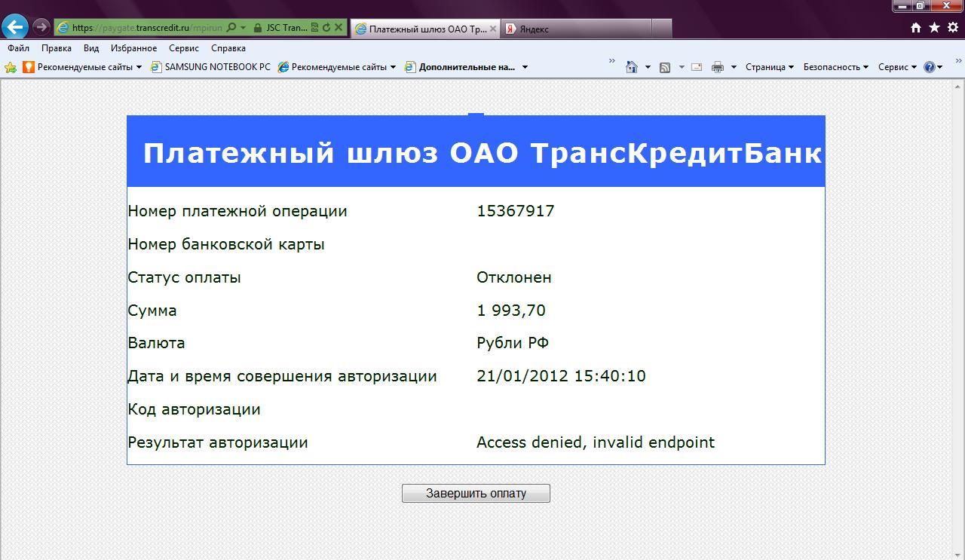Click the Forward navigation arrow

[41, 27]
